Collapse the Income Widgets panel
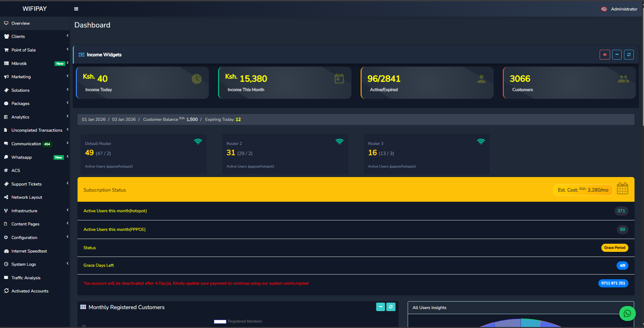Viewport: 644px width, 328px height. [617, 54]
